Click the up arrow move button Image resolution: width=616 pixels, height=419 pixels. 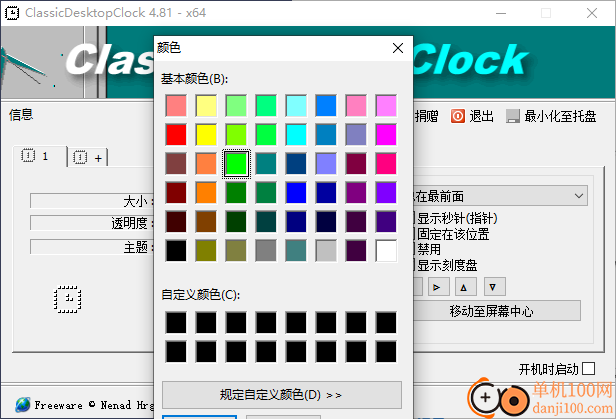tap(466, 287)
